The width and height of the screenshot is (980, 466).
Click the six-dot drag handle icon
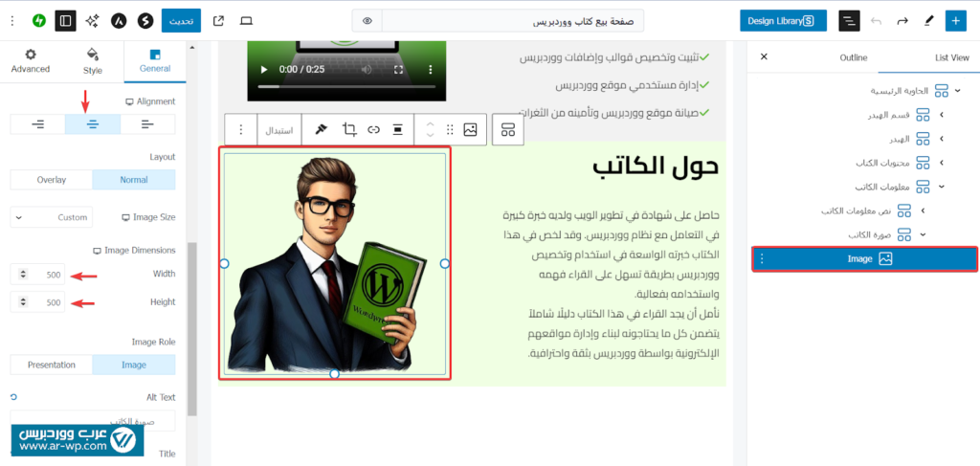pyautogui.click(x=450, y=129)
